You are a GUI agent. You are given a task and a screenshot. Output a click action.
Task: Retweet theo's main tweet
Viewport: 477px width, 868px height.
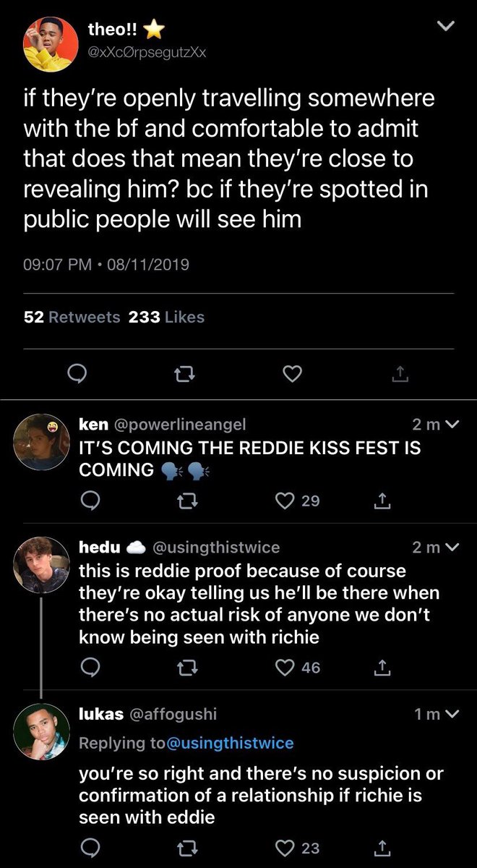(184, 373)
